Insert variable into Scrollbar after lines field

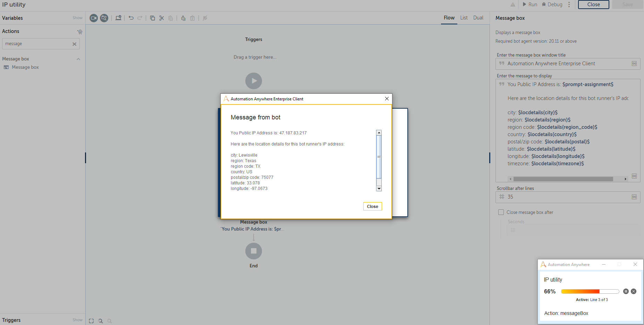pyautogui.click(x=634, y=197)
